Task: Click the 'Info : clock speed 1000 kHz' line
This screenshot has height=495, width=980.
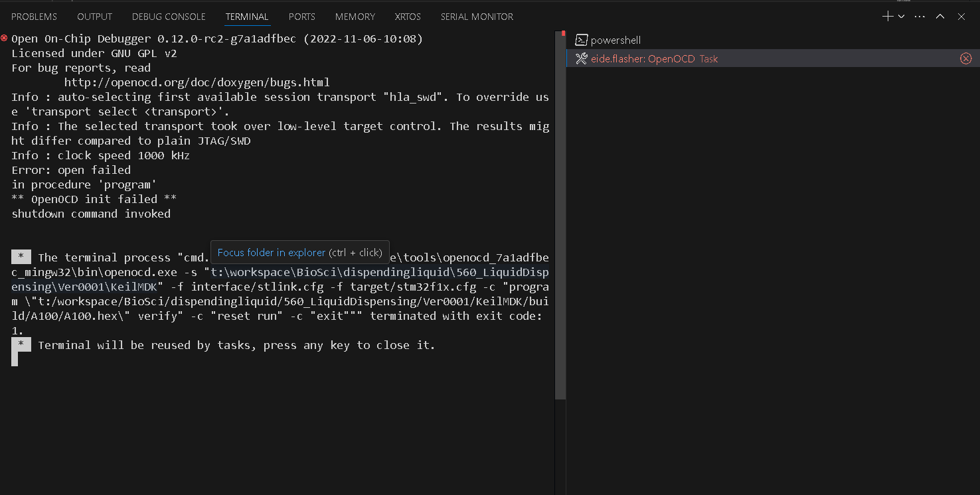Action: tap(100, 155)
